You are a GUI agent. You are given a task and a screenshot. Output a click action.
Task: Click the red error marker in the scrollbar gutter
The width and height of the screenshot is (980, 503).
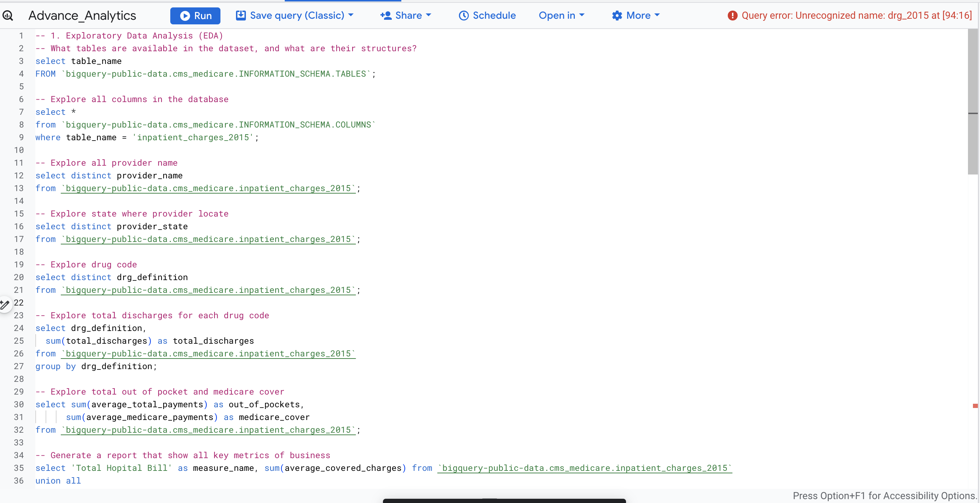[975, 406]
